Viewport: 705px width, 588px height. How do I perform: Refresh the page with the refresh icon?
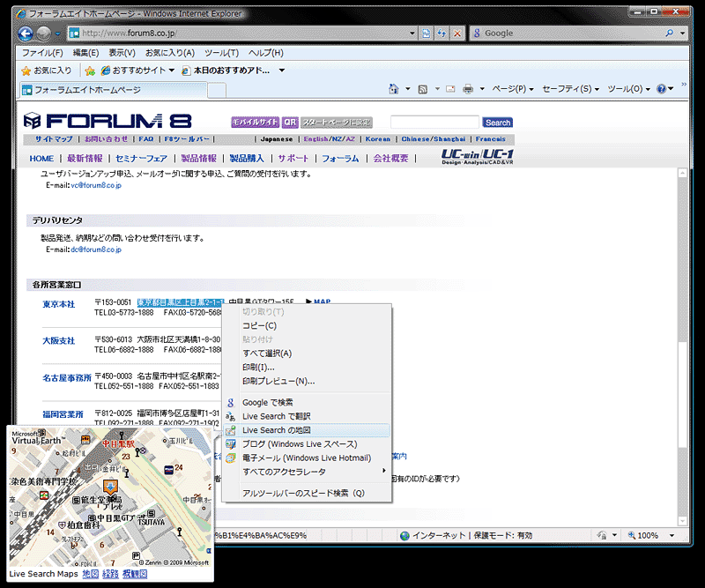pyautogui.click(x=442, y=33)
